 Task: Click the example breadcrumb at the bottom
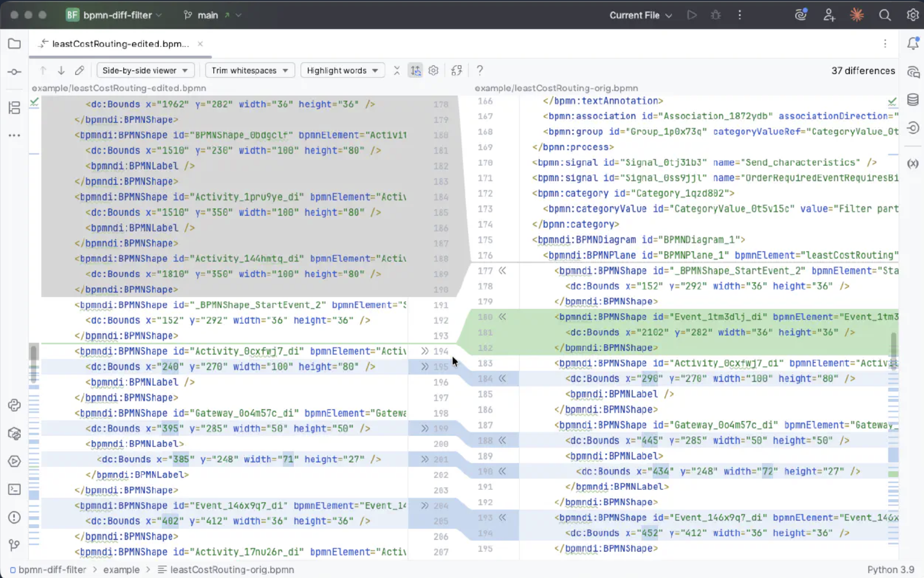(x=122, y=570)
